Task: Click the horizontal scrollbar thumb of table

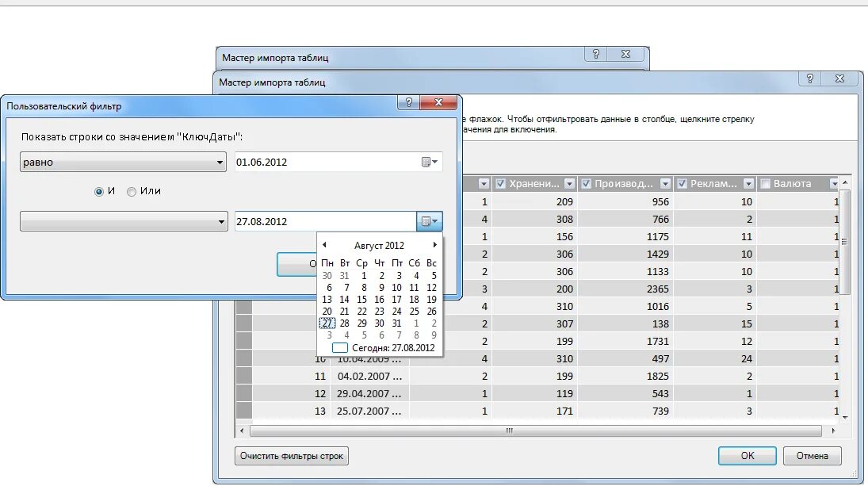Action: 536,431
